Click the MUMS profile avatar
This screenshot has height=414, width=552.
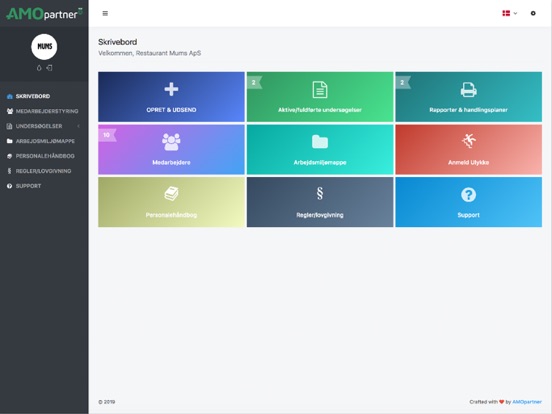(44, 47)
